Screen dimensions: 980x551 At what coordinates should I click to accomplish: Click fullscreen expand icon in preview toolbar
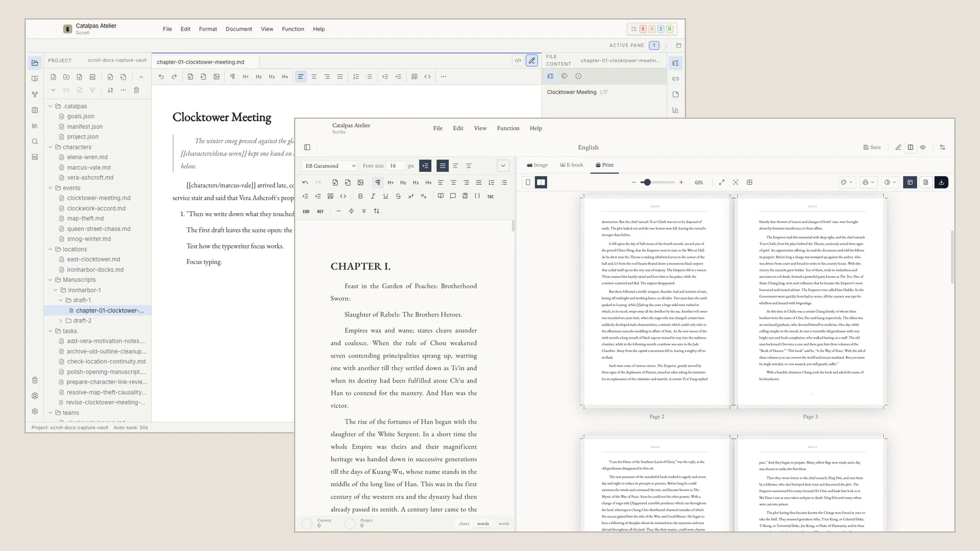tap(722, 182)
